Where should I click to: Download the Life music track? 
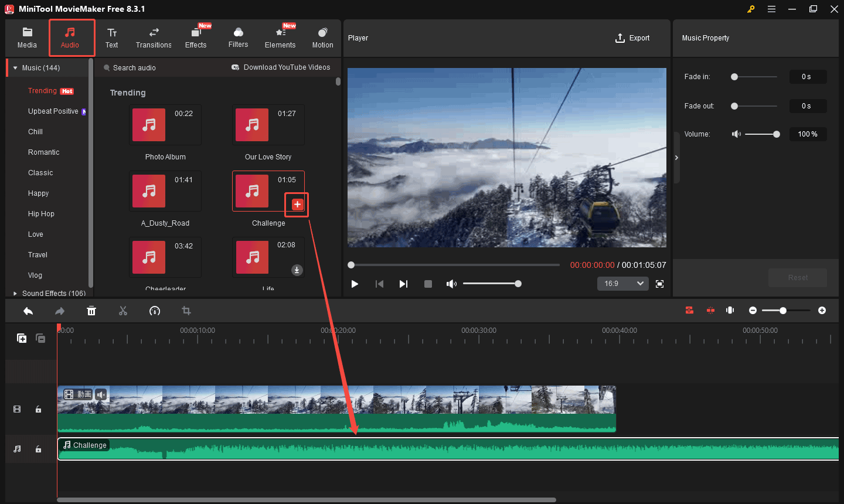point(297,270)
